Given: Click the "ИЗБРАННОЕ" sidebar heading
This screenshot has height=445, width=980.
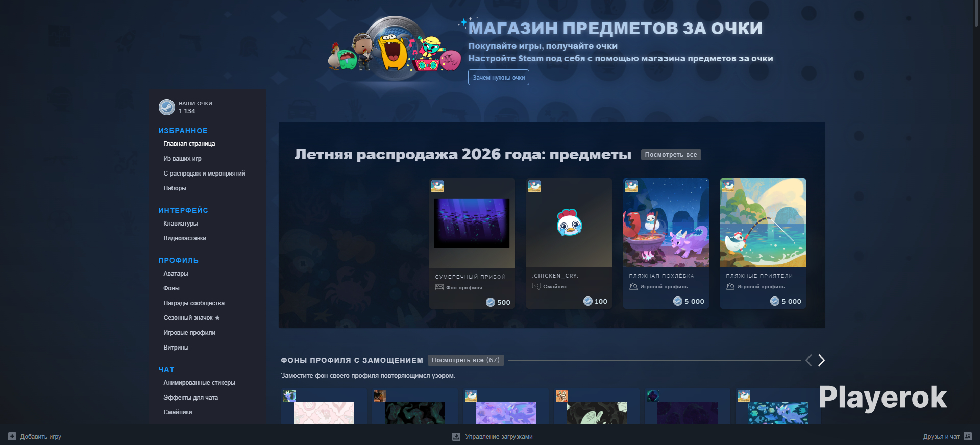Looking at the screenshot, I should click(x=183, y=131).
